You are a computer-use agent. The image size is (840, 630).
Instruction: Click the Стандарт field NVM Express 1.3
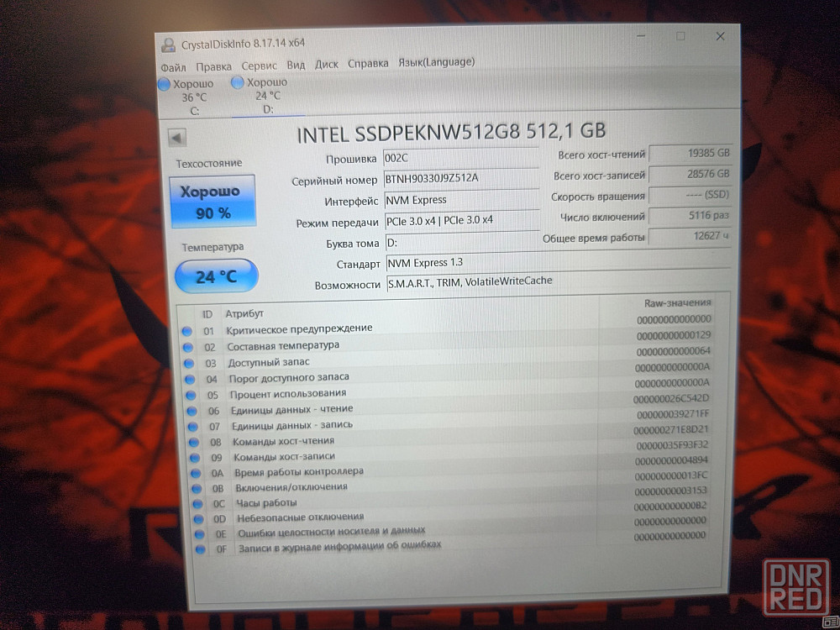click(559, 262)
